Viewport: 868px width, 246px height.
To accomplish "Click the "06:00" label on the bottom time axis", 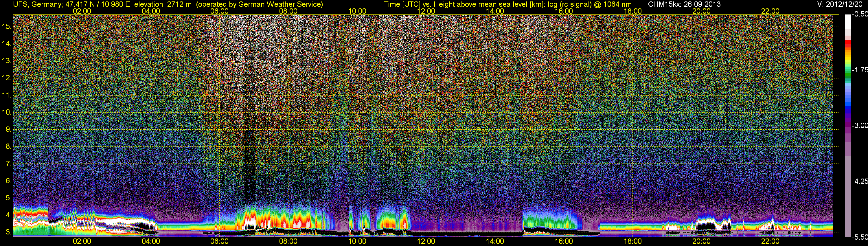I will (x=219, y=241).
